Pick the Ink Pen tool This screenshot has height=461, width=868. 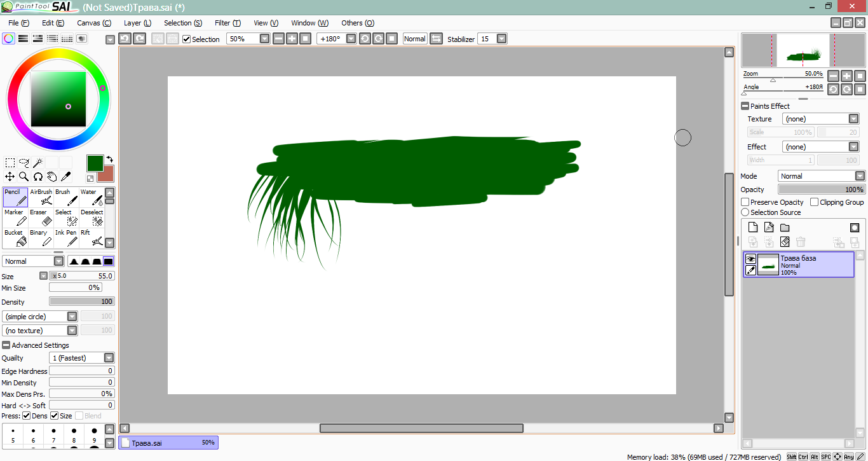coord(67,238)
